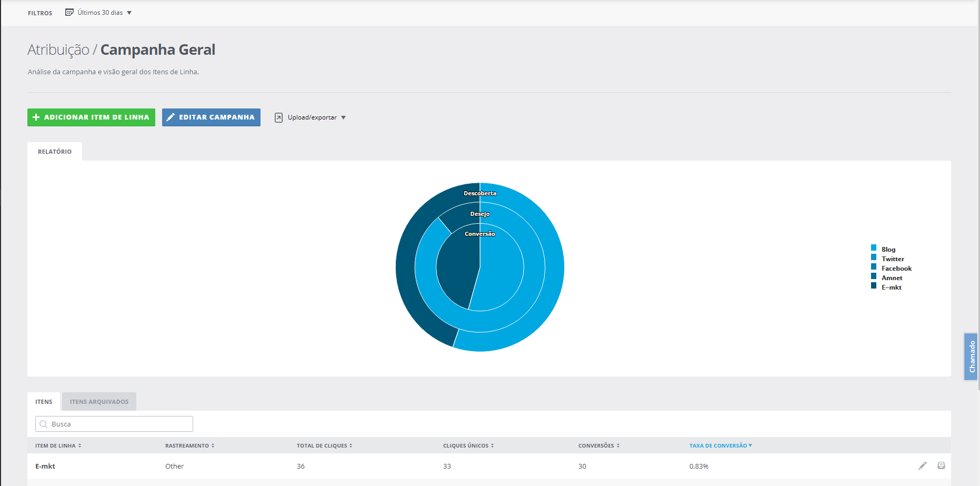This screenshot has width=980, height=486.
Task: Click the Editar Campanha button
Action: (211, 117)
